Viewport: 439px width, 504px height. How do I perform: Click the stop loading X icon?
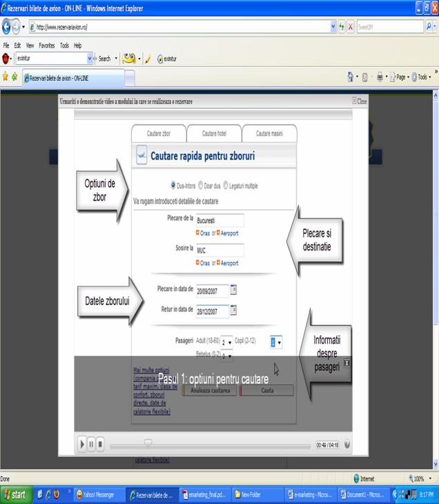(352, 28)
